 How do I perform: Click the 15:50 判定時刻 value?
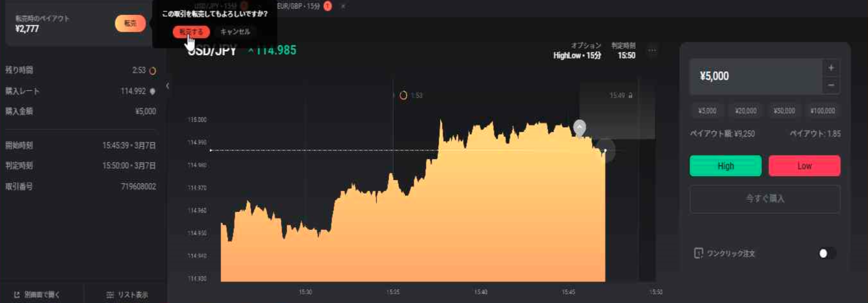coord(626,56)
